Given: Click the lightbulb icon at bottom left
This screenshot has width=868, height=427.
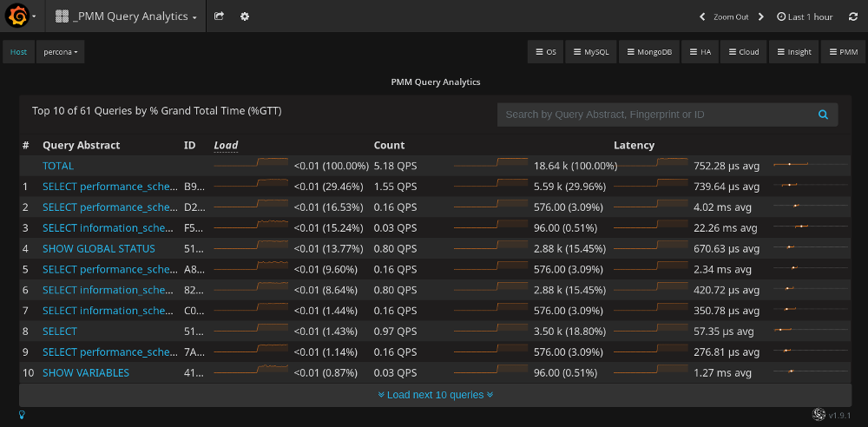Looking at the screenshot, I should click(22, 415).
